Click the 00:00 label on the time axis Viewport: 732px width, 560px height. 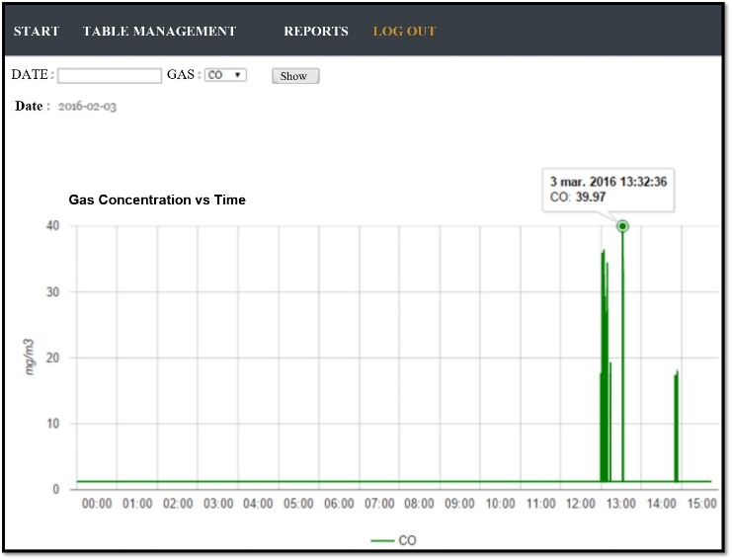tap(97, 504)
